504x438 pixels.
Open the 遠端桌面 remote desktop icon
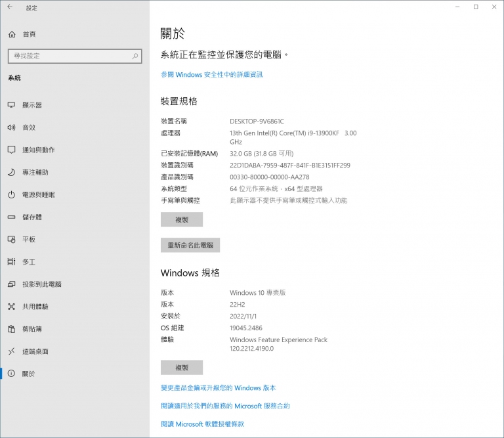[12, 351]
